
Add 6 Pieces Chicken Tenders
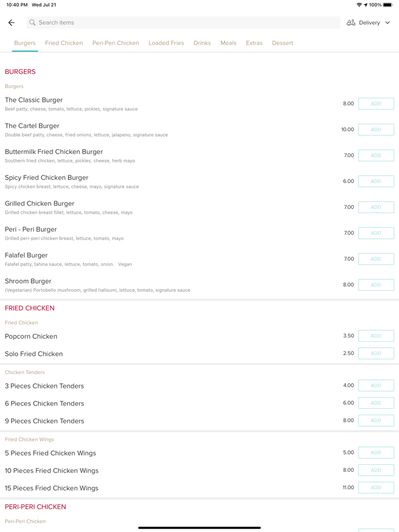click(x=376, y=403)
